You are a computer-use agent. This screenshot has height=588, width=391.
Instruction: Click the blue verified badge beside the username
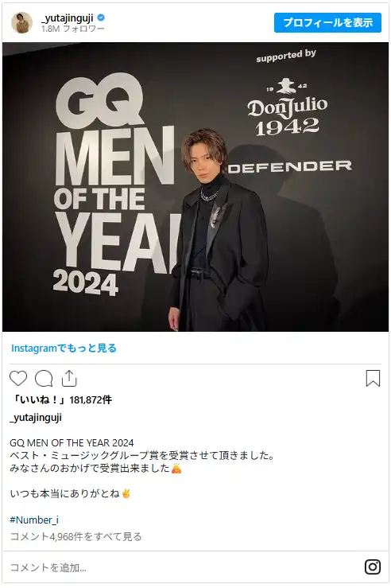101,18
